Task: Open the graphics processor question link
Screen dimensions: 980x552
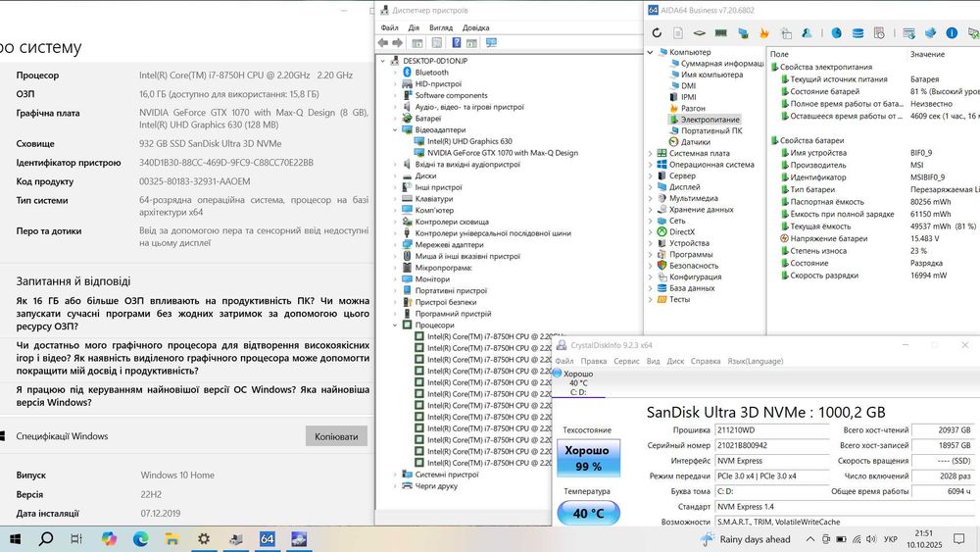Action: pos(192,358)
